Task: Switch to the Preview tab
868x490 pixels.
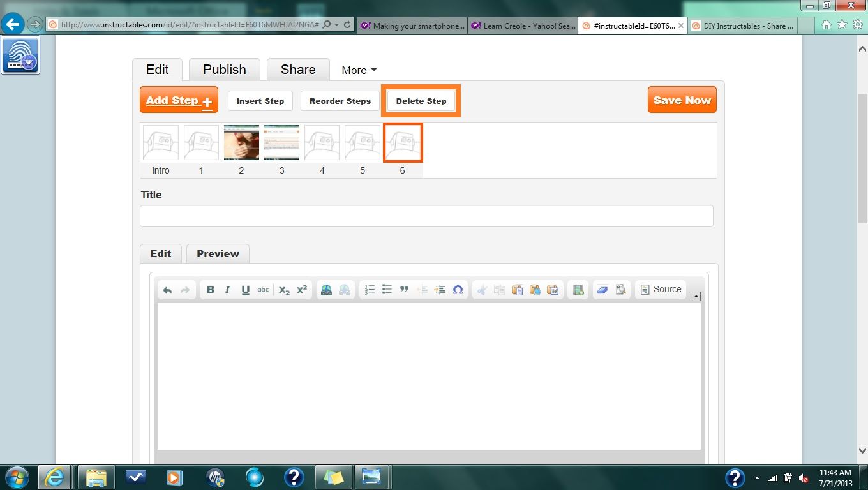Action: click(x=218, y=253)
